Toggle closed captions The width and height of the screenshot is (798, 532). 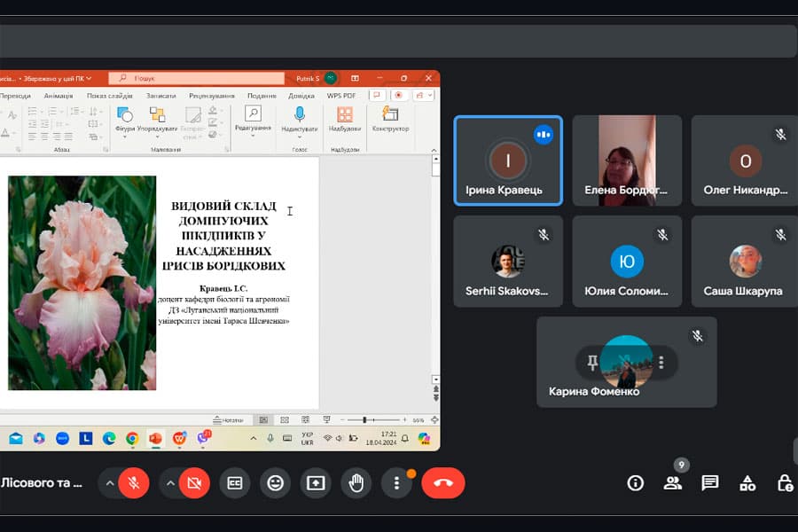(235, 483)
